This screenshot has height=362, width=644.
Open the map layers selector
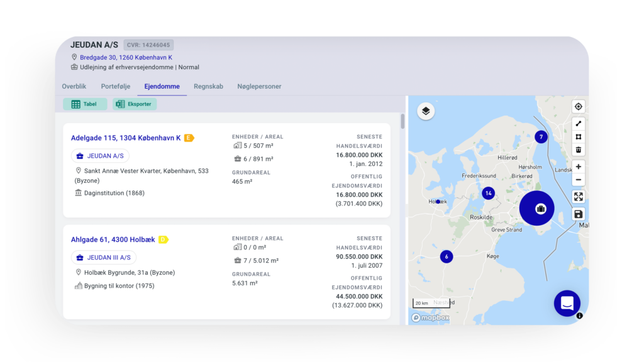point(426,111)
